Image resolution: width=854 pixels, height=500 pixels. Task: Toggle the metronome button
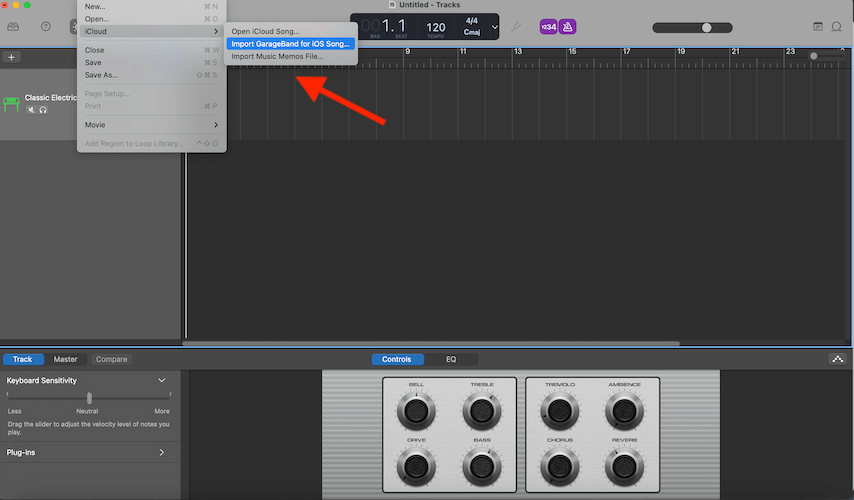coord(567,26)
